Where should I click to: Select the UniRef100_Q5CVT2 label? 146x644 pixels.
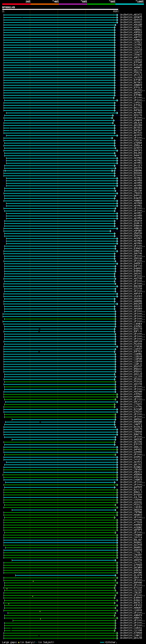[x=131, y=402]
